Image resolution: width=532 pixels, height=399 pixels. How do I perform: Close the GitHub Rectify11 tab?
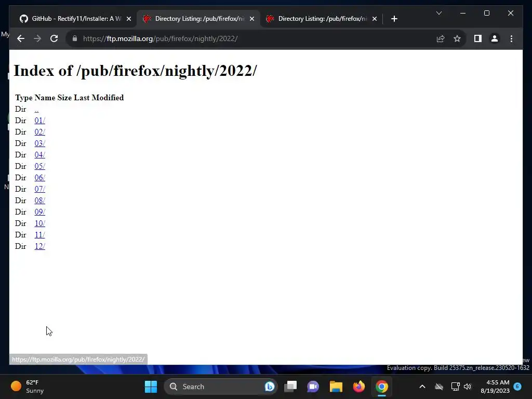coord(129,19)
